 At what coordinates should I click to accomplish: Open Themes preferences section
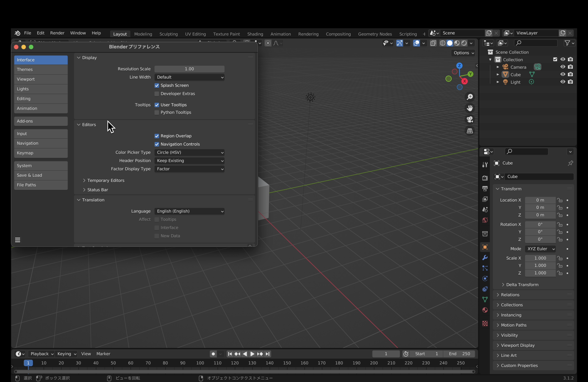click(x=41, y=70)
